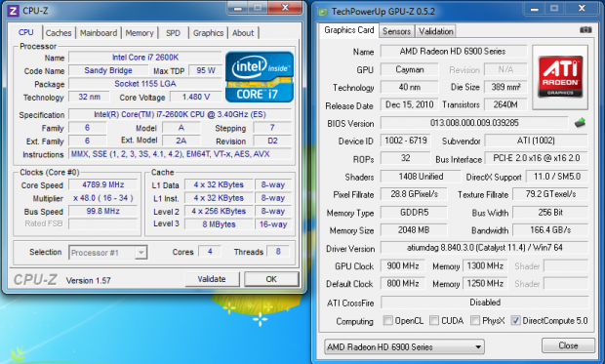This screenshot has width=605, height=364.
Task: Switch to the Mainboard tab
Action: 99,33
